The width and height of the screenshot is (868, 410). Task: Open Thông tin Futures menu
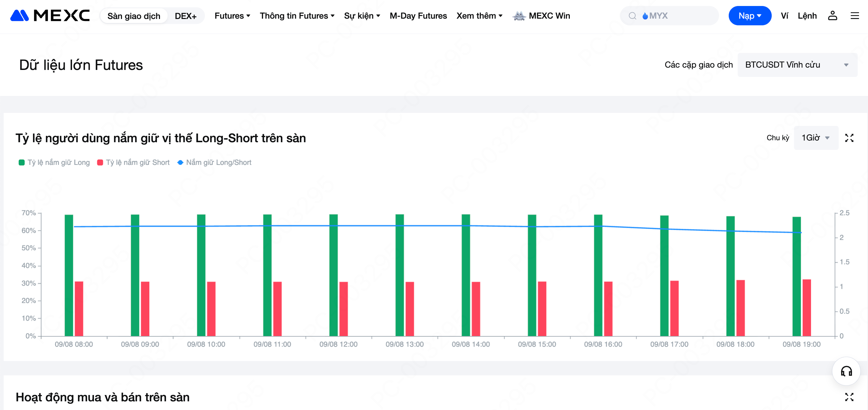pyautogui.click(x=297, y=16)
